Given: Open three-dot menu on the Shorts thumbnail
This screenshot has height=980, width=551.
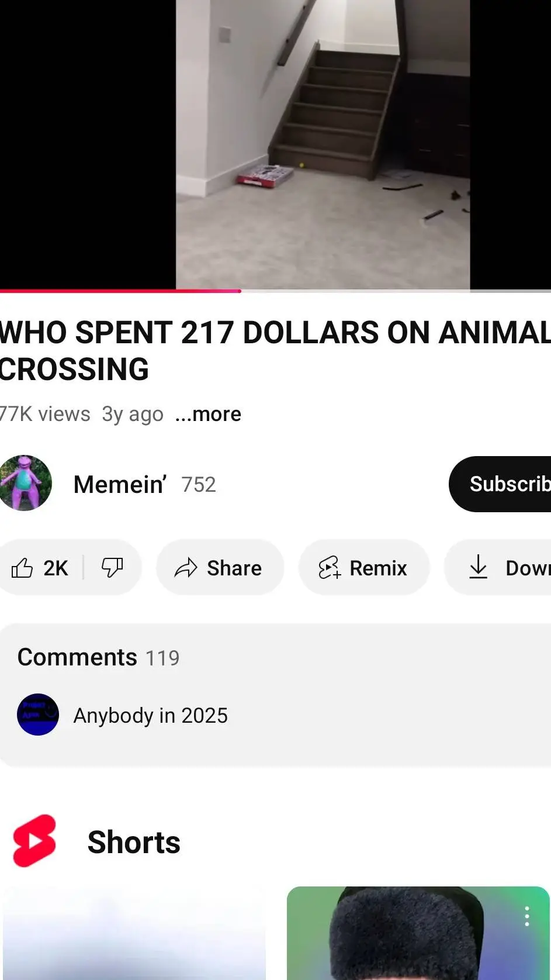Looking at the screenshot, I should pyautogui.click(x=526, y=916).
